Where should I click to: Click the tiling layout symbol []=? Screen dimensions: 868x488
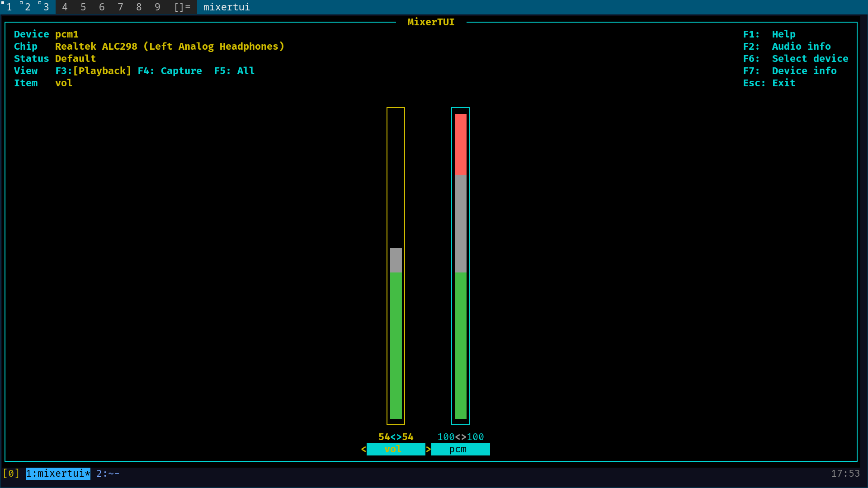pos(182,7)
